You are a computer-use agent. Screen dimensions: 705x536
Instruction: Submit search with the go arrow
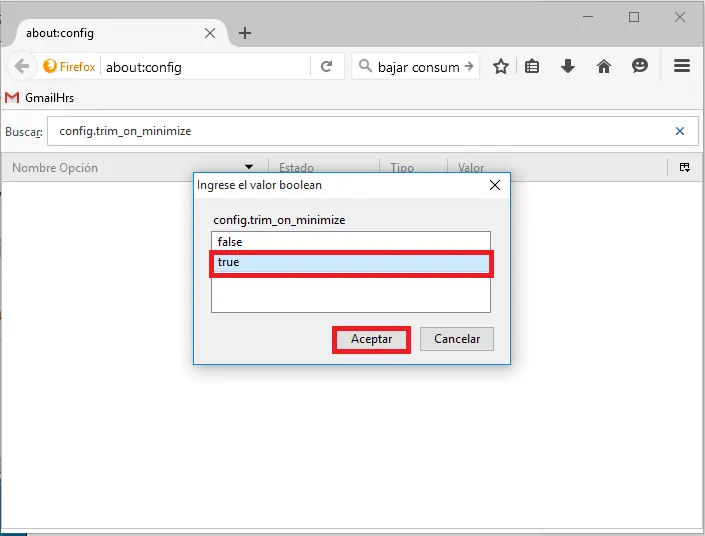469,66
